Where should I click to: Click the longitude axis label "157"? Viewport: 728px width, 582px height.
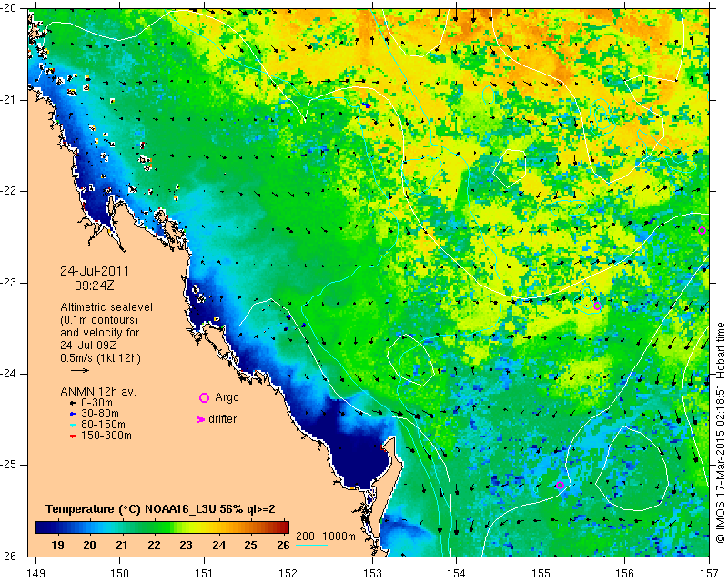[x=710, y=574]
